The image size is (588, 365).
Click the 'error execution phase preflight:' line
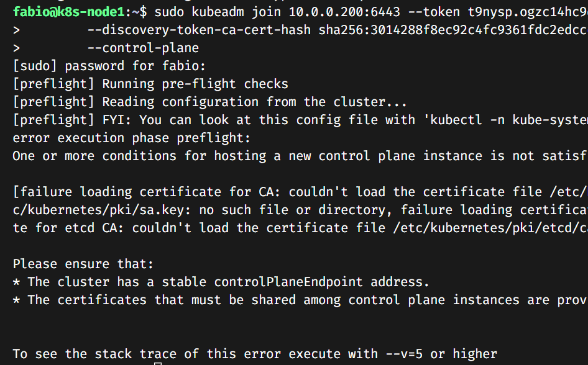(x=131, y=138)
